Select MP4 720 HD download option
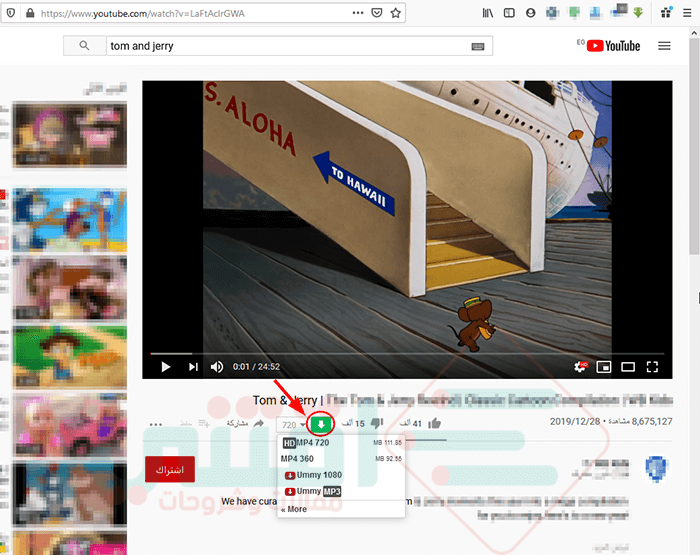The height and width of the screenshot is (555, 700). coord(341,442)
